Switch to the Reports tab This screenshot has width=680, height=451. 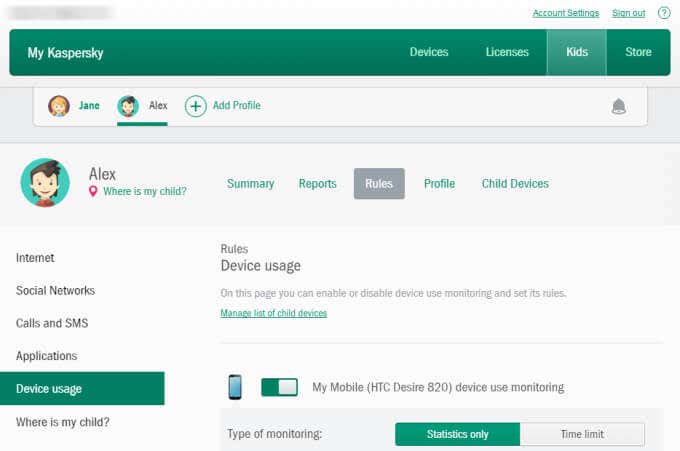click(x=317, y=184)
